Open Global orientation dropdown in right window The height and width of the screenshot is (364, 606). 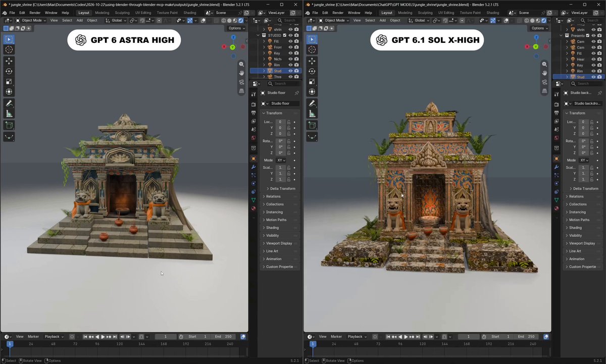[x=419, y=20]
